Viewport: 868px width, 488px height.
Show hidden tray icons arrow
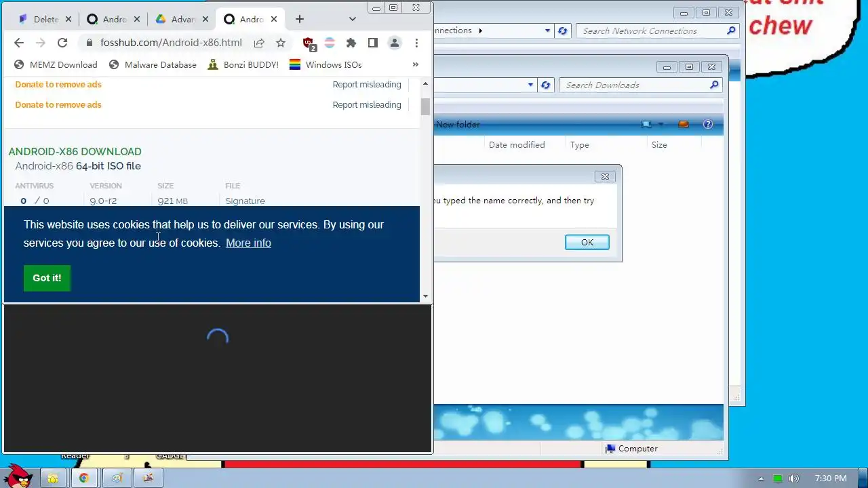click(761, 479)
